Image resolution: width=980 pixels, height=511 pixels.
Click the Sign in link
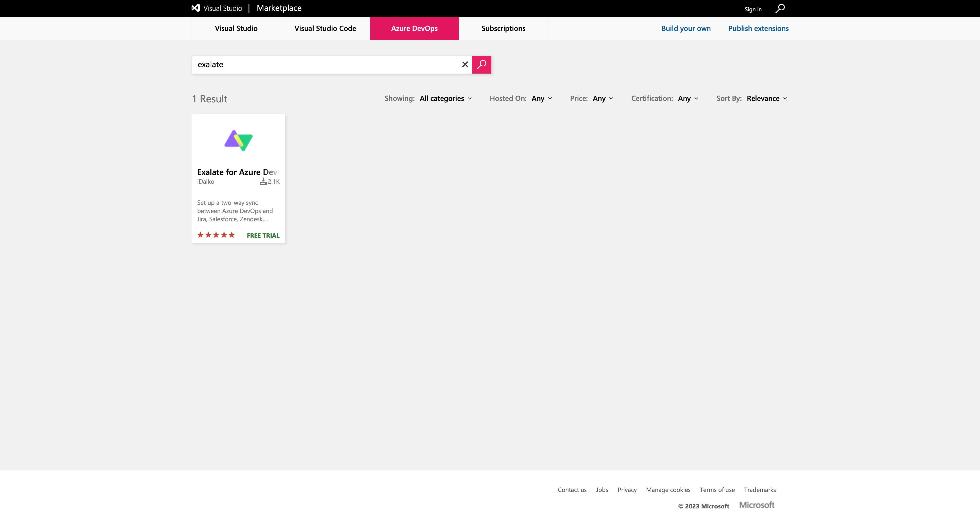(753, 9)
